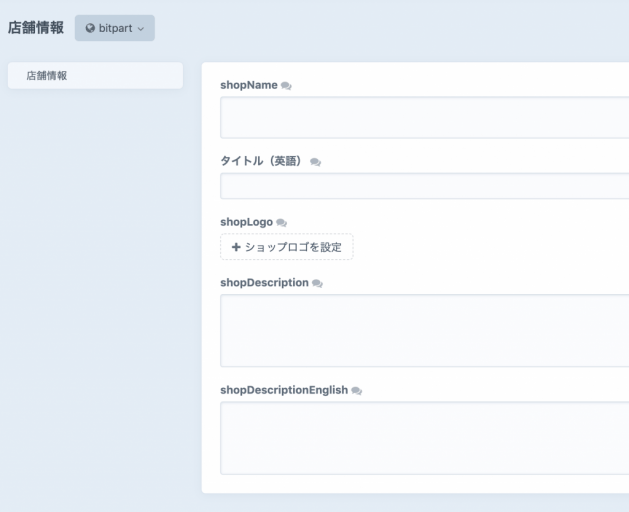Click the globe icon on the bitpart button
This screenshot has width=629, height=512.
point(91,28)
